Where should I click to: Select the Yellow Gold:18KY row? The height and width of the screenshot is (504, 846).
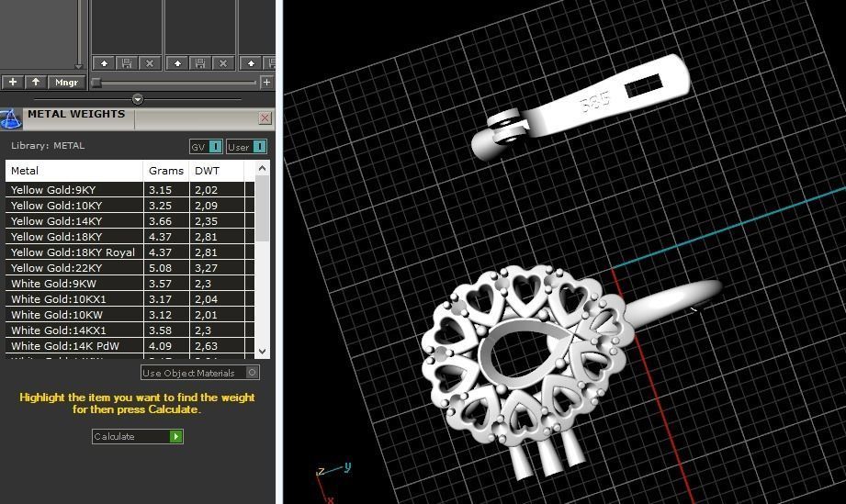click(x=130, y=237)
